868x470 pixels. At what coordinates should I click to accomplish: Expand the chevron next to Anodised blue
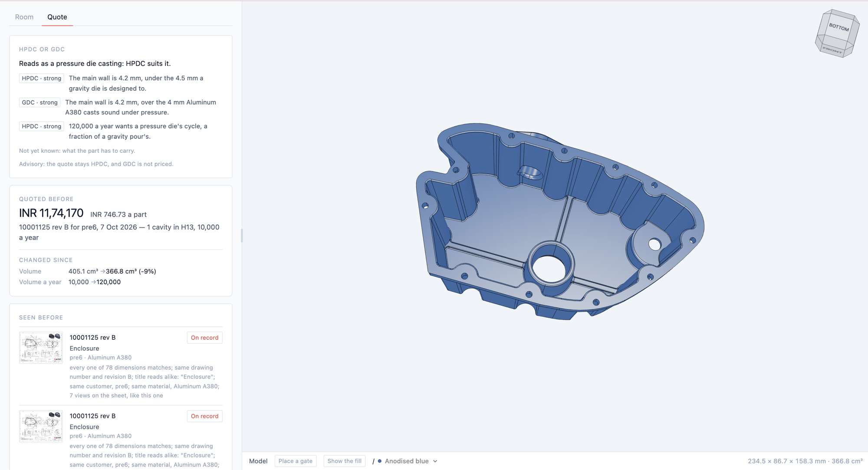(435, 461)
